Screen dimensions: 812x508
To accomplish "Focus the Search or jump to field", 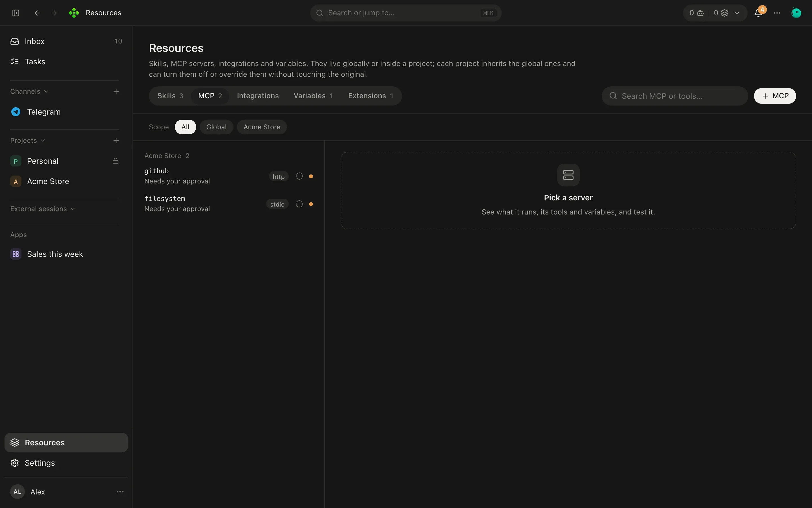I will click(406, 13).
